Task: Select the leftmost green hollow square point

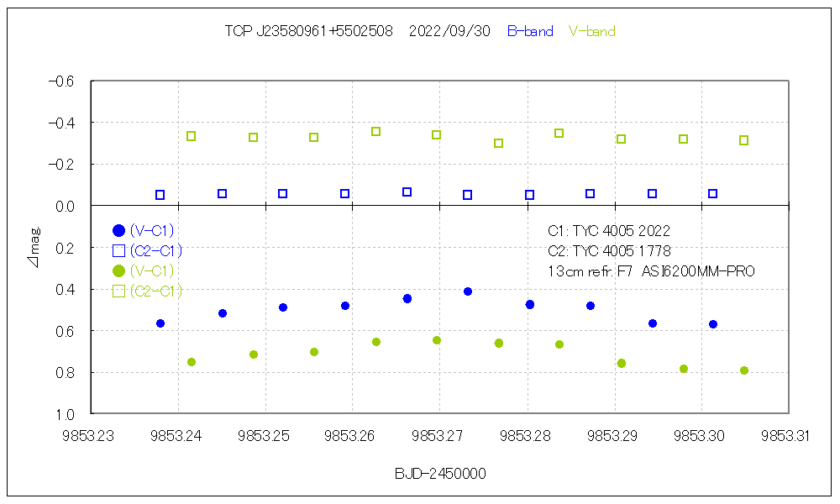Action: point(192,136)
